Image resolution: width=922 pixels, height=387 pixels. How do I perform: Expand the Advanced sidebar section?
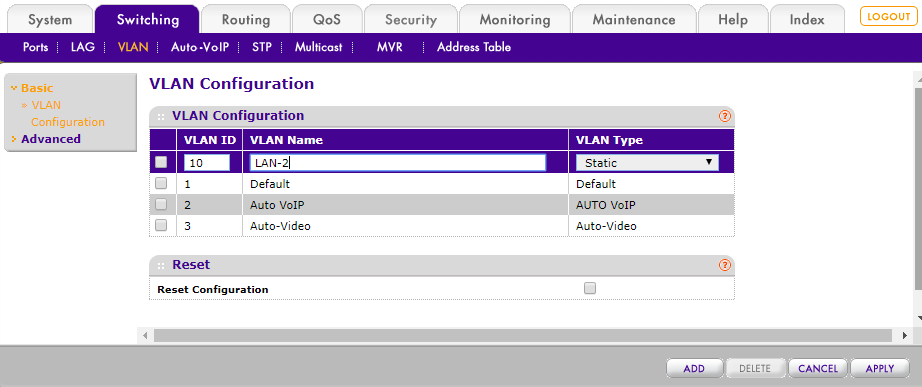tap(51, 139)
